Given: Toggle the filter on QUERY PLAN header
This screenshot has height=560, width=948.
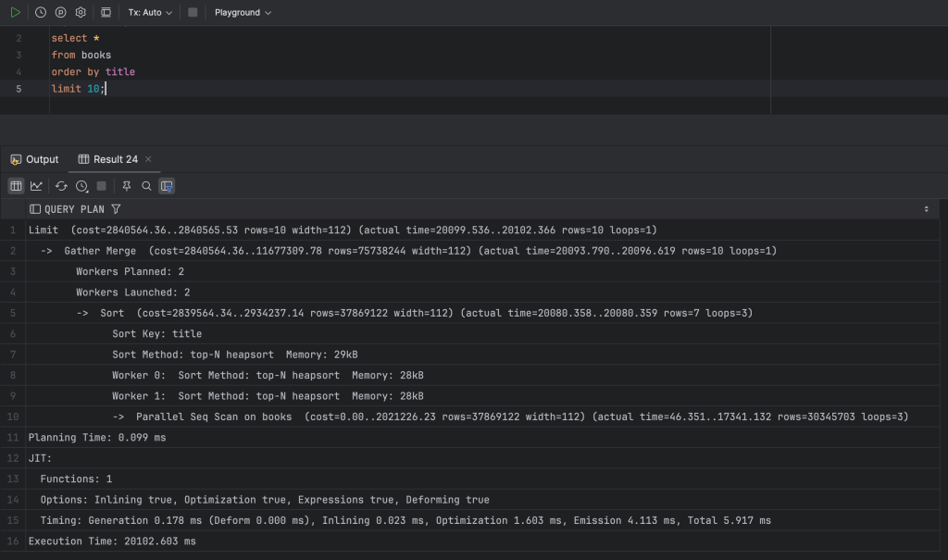Looking at the screenshot, I should pos(116,208).
